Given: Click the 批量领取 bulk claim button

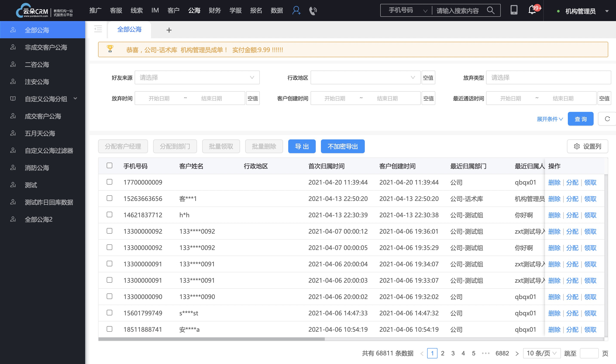Looking at the screenshot, I should click(x=221, y=147).
